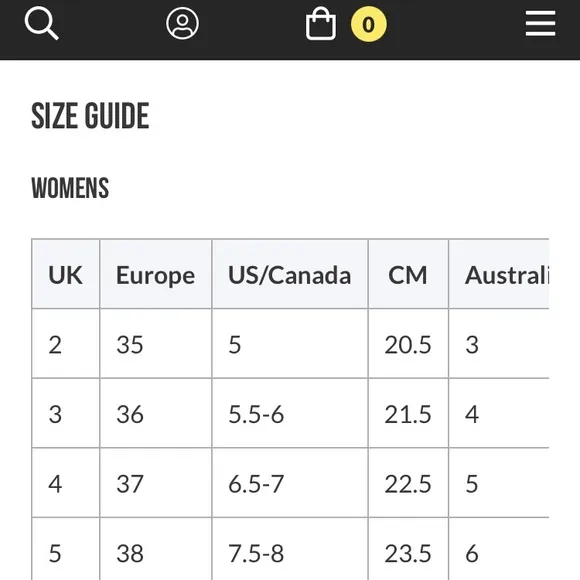Select the Europe column header

(x=156, y=274)
